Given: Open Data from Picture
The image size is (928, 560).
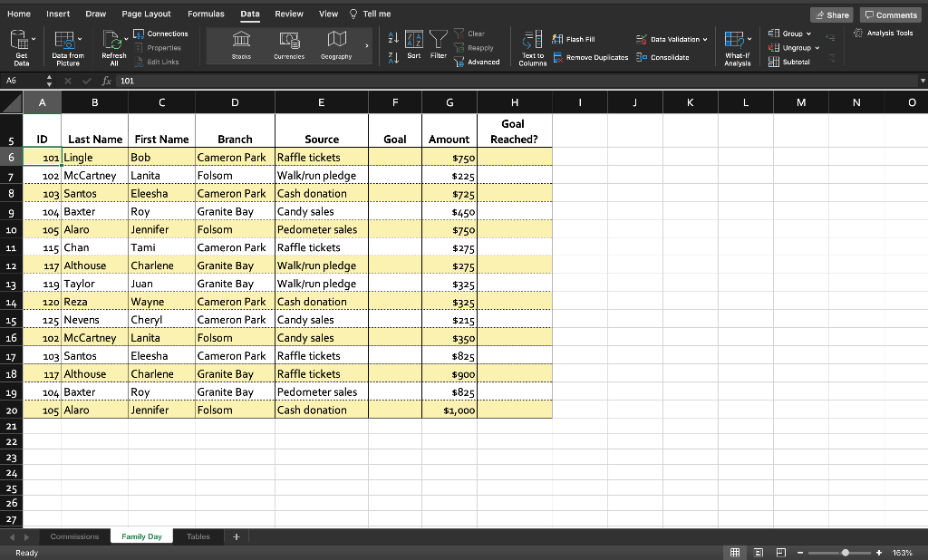Looking at the screenshot, I should coord(67,45).
